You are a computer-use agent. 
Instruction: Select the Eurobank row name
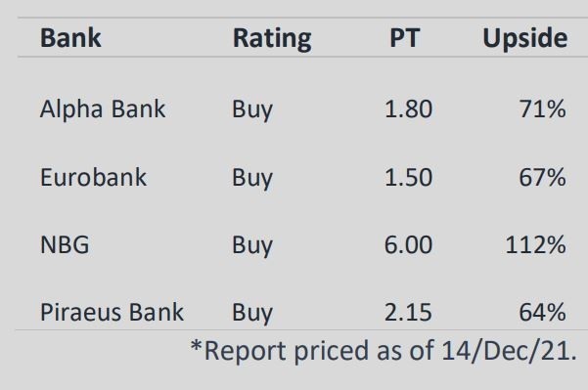(x=93, y=177)
